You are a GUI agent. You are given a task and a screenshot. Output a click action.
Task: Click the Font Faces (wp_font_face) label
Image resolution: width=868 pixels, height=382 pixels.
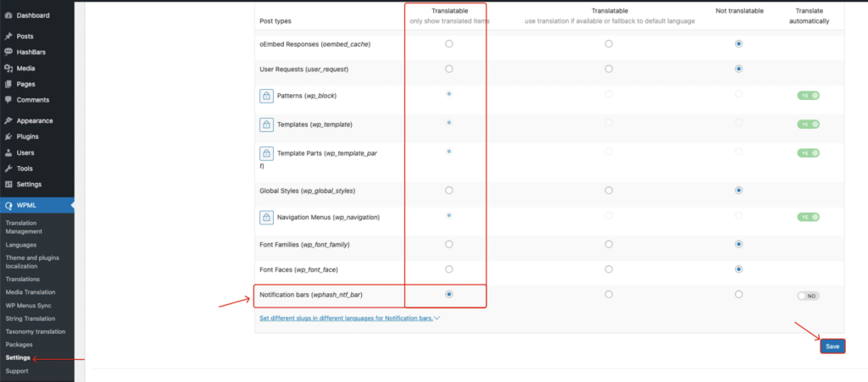pyautogui.click(x=298, y=270)
